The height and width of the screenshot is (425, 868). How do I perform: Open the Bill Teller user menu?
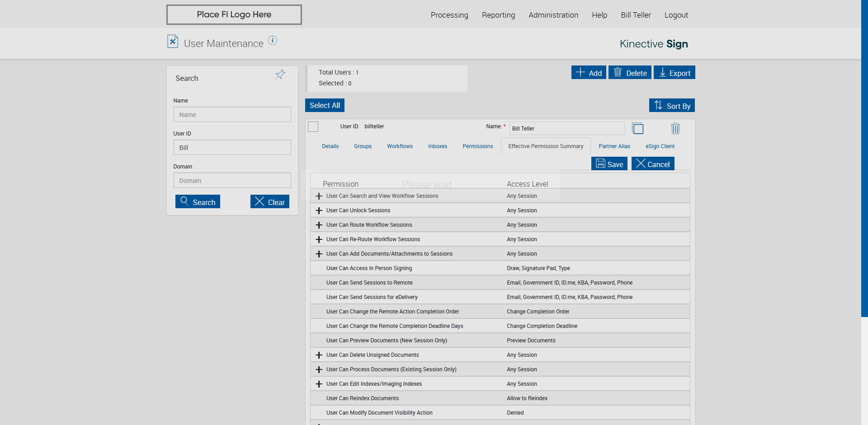[636, 15]
